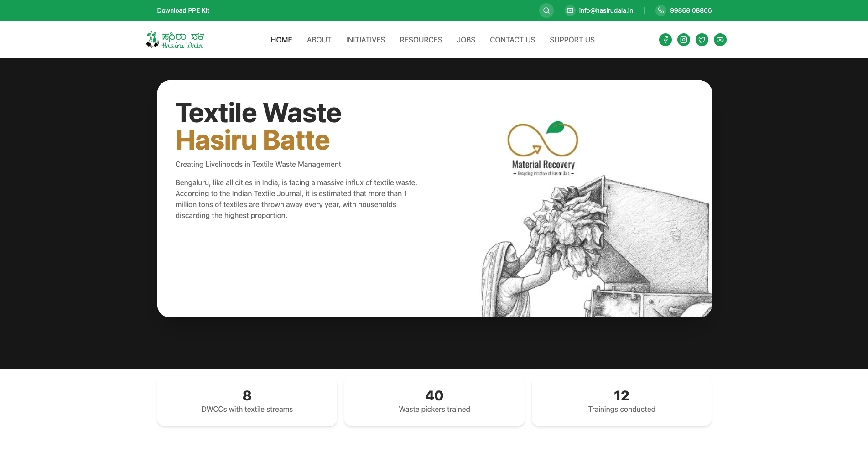Click the phone handset icon
This screenshot has width=868, height=452.
(661, 10)
